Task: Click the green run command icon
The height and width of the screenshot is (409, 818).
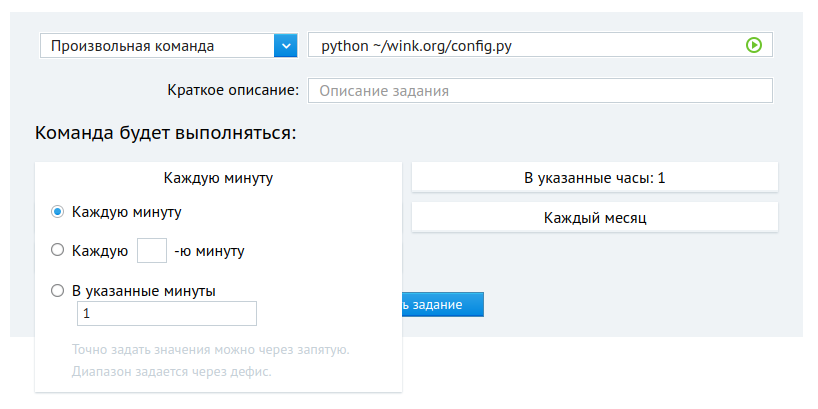Action: click(x=754, y=45)
